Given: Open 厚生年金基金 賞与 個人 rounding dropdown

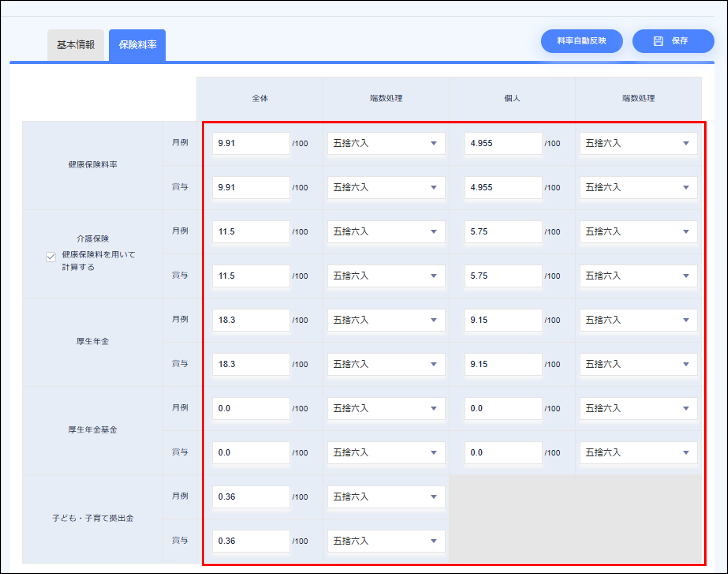Looking at the screenshot, I should (x=638, y=453).
